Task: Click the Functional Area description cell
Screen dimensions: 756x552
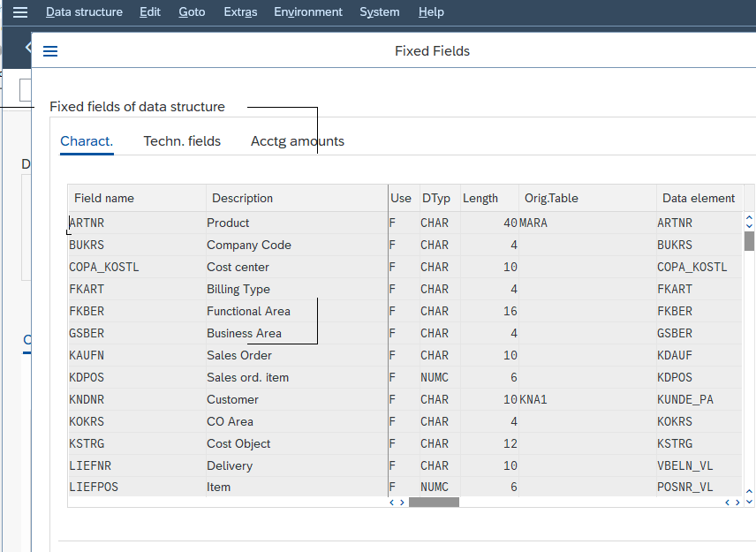Action: (297, 312)
